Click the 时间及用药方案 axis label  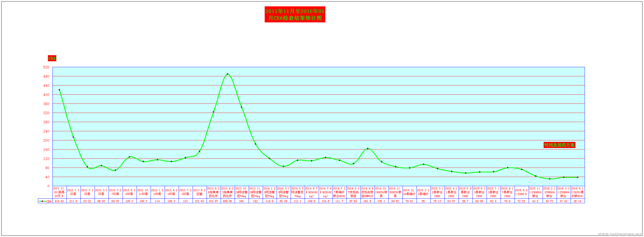(559, 145)
